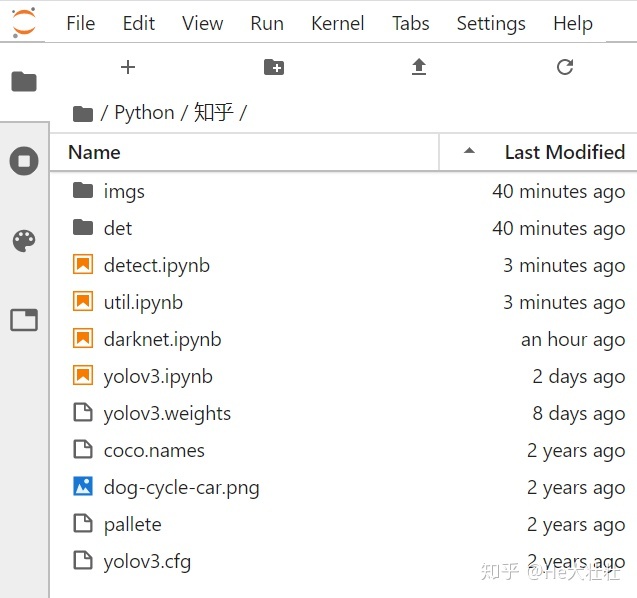Open the open Tabs sidebar panel
This screenshot has width=637, height=598.
(x=24, y=320)
